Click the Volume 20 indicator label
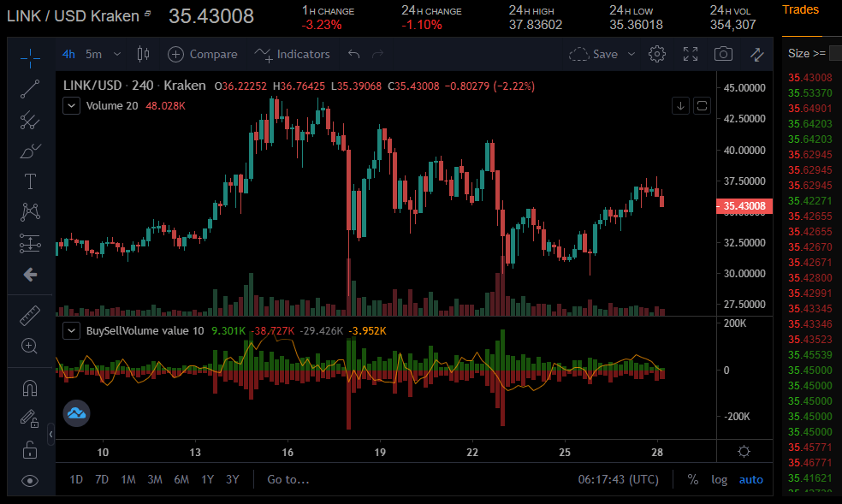Image resolution: width=842 pixels, height=504 pixels. (x=112, y=106)
